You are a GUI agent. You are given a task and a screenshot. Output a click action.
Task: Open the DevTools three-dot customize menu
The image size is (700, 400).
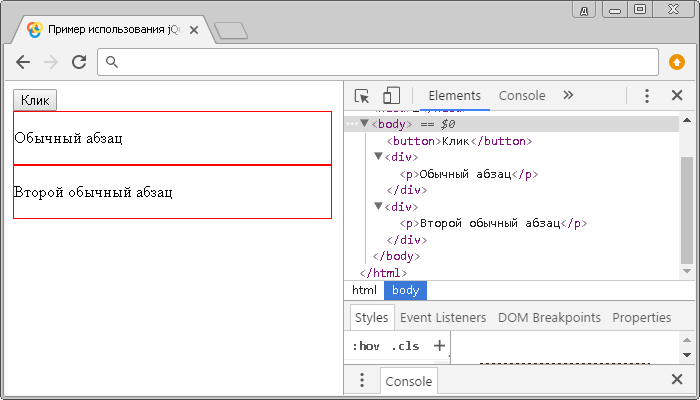pyautogui.click(x=647, y=96)
